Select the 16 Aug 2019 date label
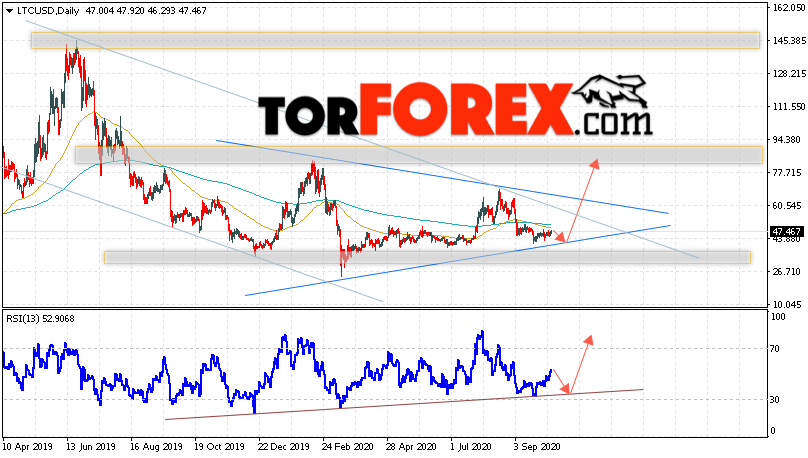 pos(156,447)
